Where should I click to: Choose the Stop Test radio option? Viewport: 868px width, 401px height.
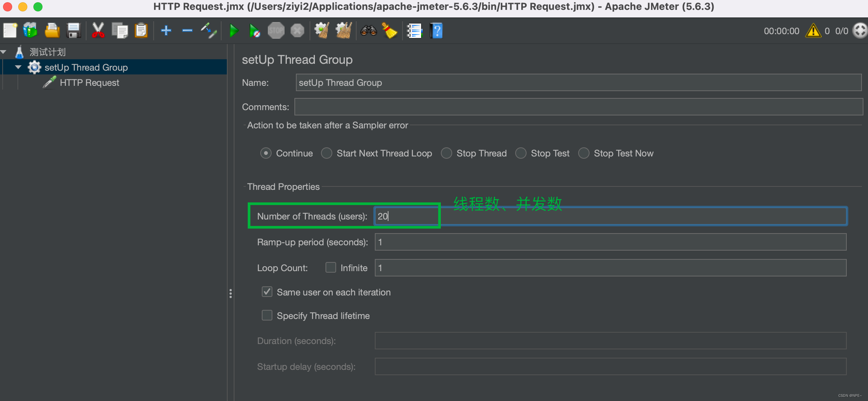click(x=521, y=153)
